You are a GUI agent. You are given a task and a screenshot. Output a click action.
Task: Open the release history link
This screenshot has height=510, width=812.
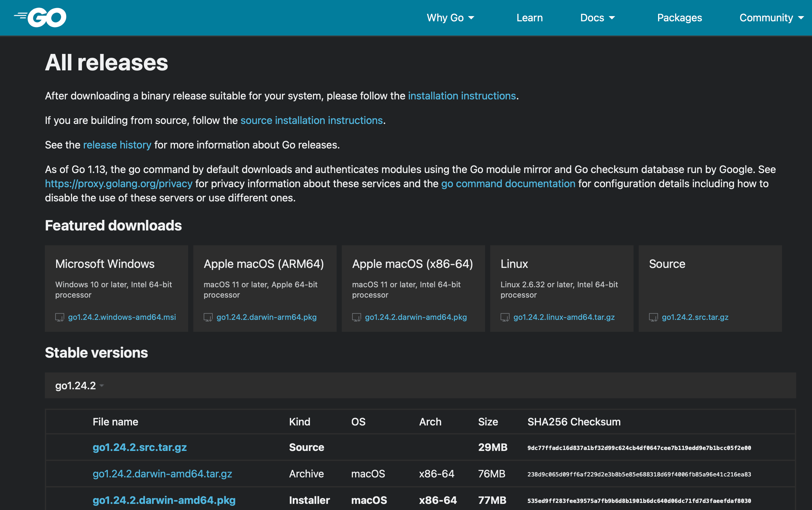coord(117,145)
